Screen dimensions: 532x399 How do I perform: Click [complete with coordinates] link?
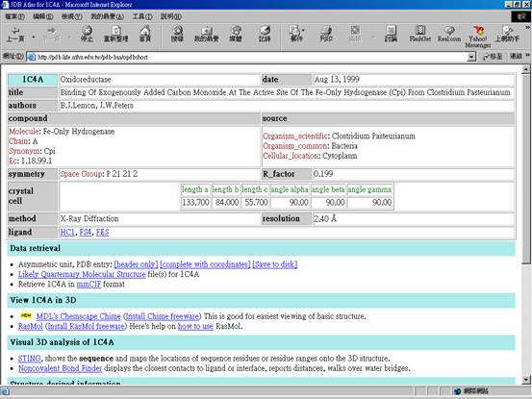tap(205, 264)
